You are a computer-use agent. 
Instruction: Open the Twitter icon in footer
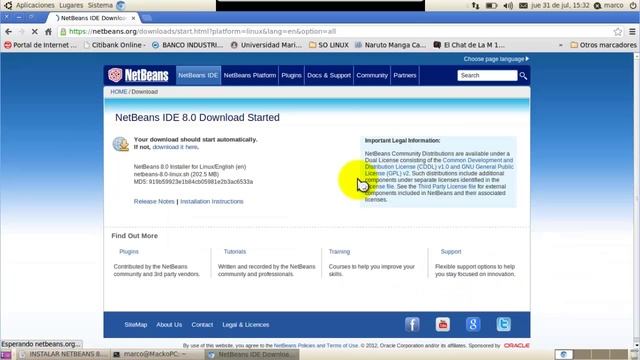[504, 324]
